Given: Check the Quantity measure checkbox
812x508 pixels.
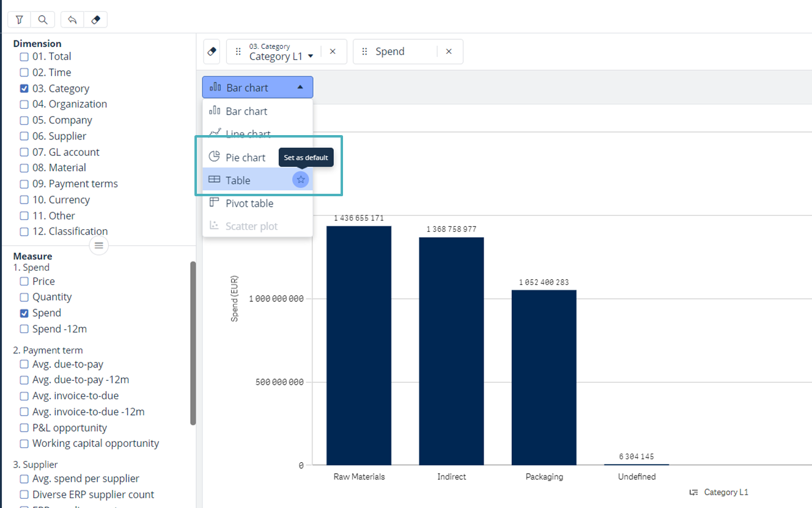Looking at the screenshot, I should [24, 297].
